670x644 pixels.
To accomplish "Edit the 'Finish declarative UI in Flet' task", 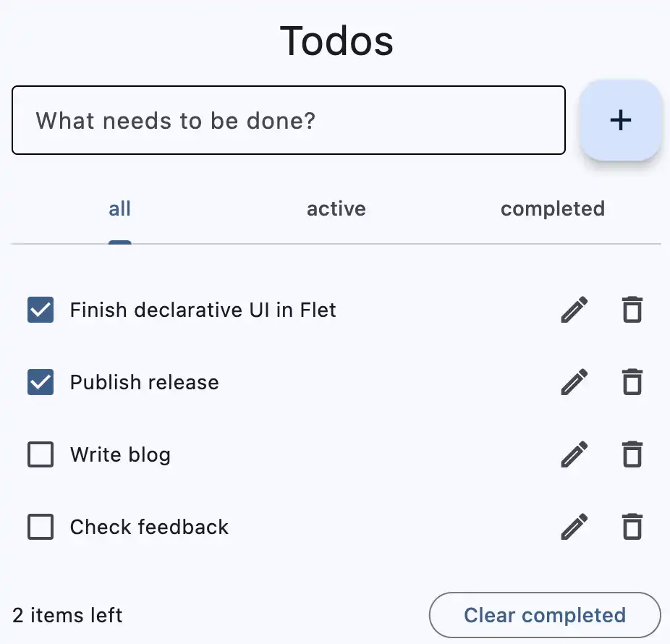I will (574, 310).
